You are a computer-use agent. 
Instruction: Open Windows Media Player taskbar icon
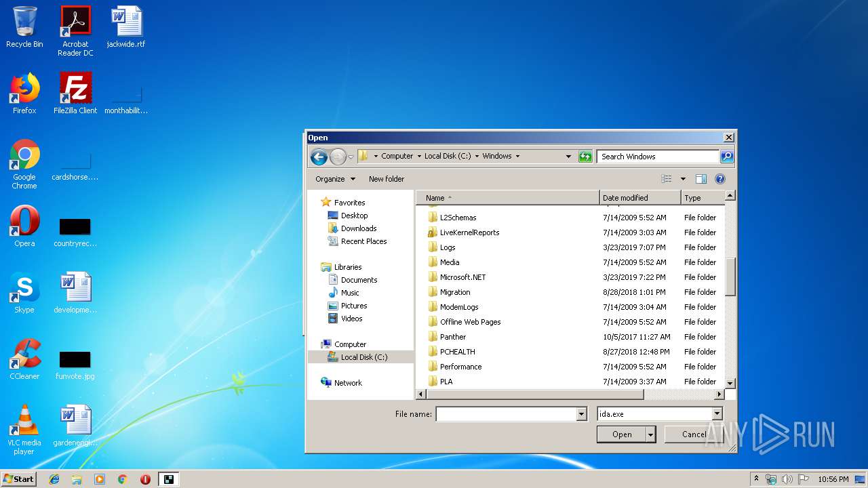pos(99,479)
